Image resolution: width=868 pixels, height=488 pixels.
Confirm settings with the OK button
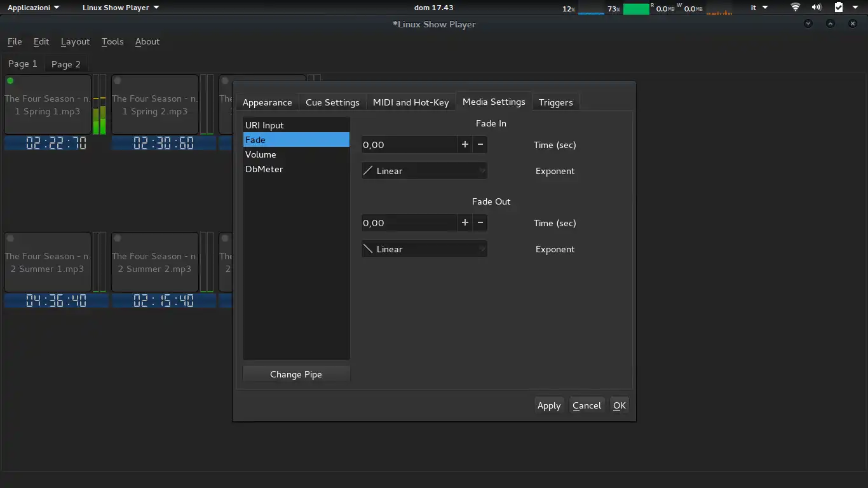point(620,405)
